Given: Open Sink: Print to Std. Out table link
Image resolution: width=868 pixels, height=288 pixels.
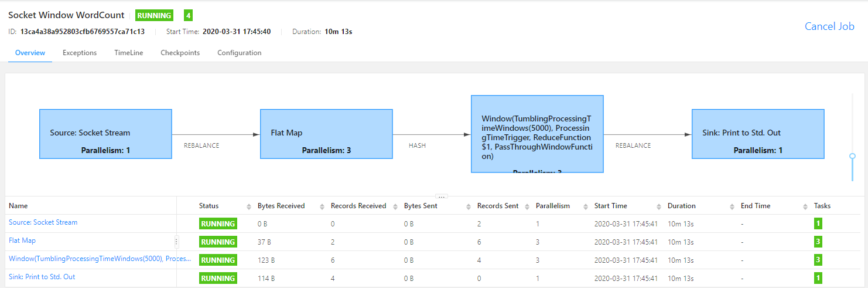Looking at the screenshot, I should 42,277.
